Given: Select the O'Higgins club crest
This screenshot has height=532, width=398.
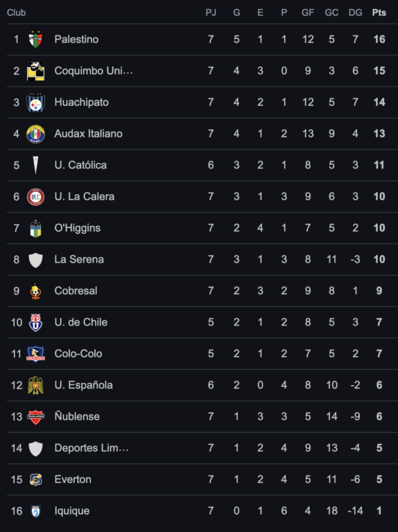Looking at the screenshot, I should coord(35,229).
